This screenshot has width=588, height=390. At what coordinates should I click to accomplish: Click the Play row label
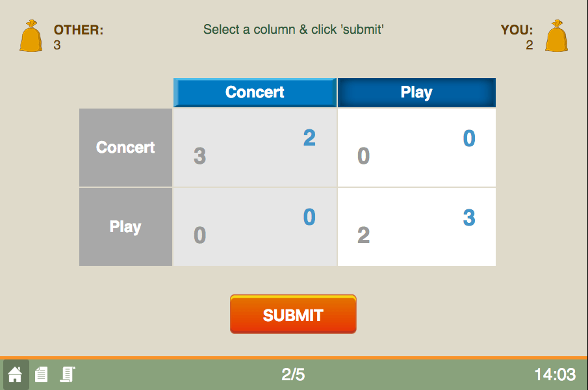tap(125, 227)
